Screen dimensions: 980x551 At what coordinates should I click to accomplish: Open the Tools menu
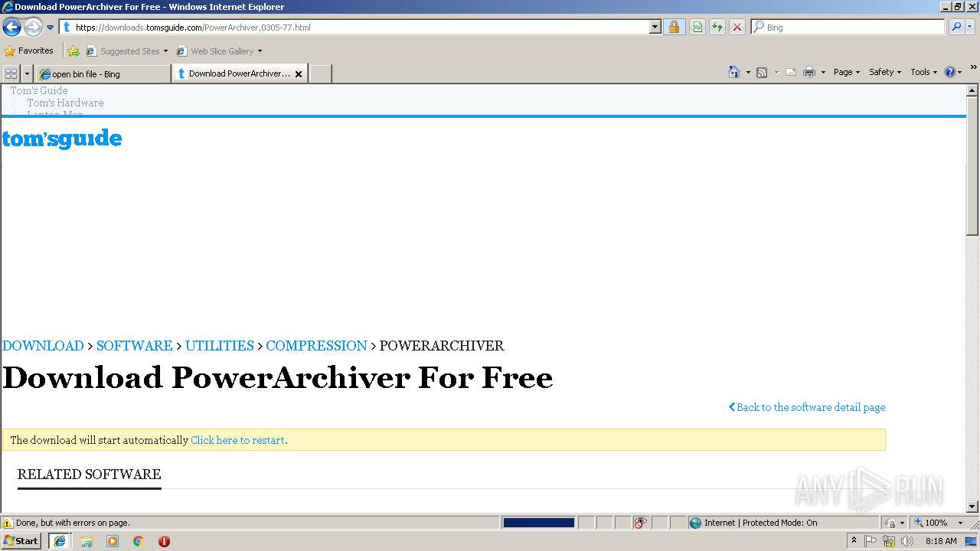923,72
